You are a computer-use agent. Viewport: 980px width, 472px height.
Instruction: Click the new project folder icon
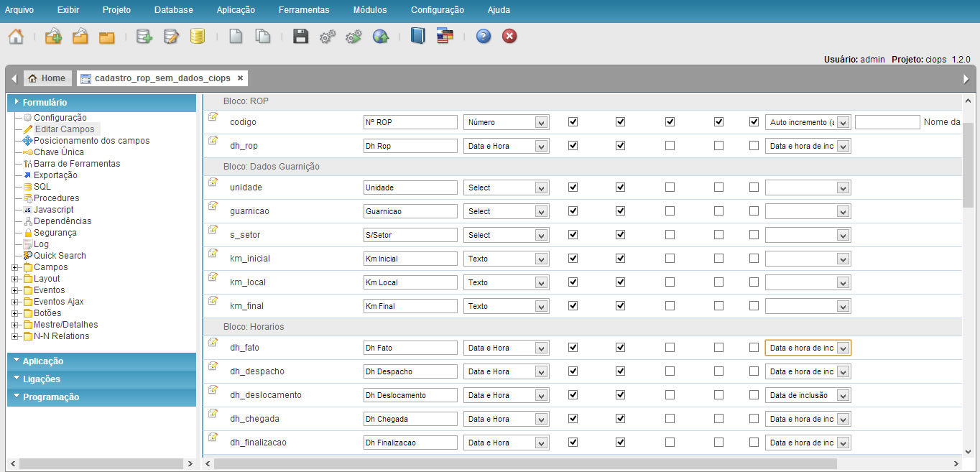tap(54, 37)
